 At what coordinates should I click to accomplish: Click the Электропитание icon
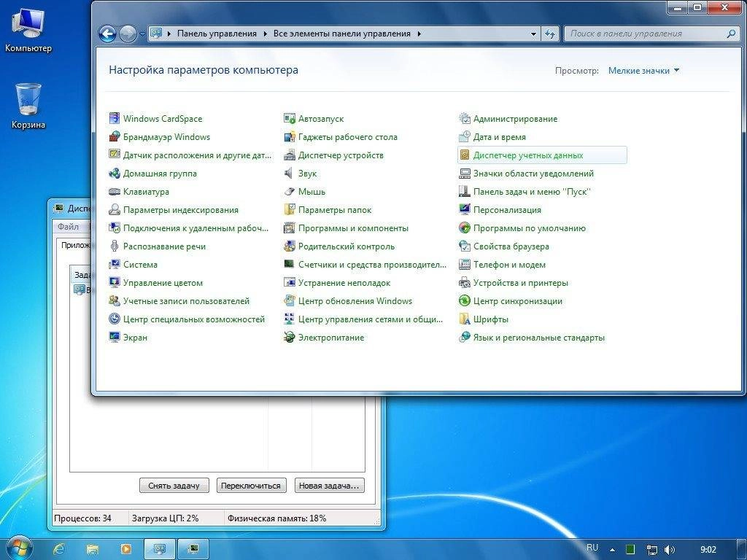(289, 337)
